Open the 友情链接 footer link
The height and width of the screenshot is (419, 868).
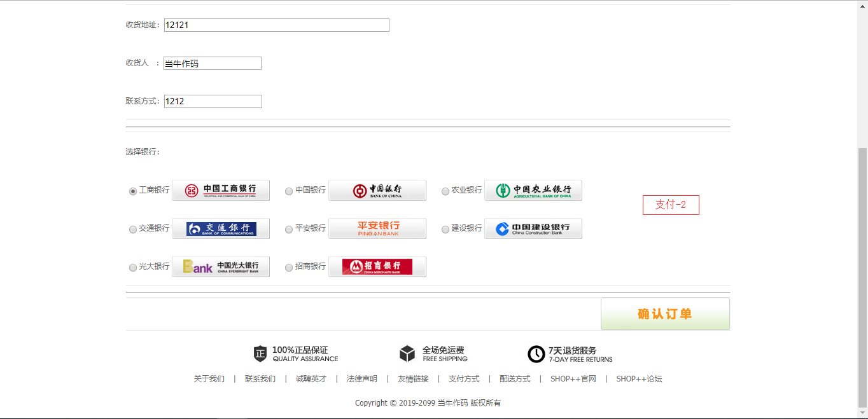click(413, 379)
